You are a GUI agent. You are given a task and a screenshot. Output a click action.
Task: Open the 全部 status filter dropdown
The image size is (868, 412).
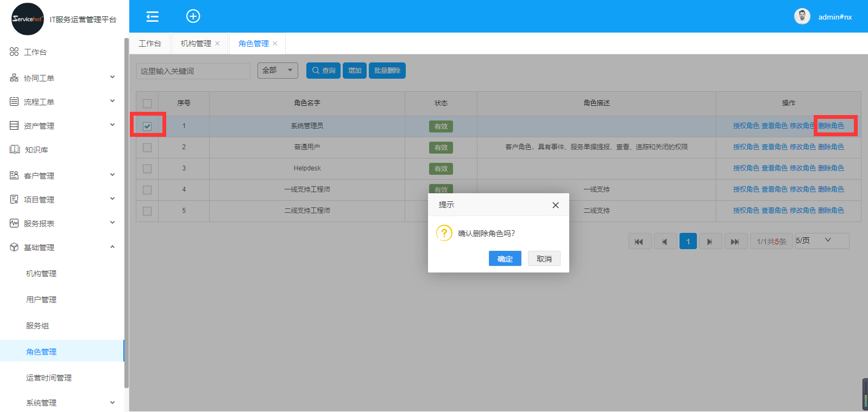click(278, 71)
